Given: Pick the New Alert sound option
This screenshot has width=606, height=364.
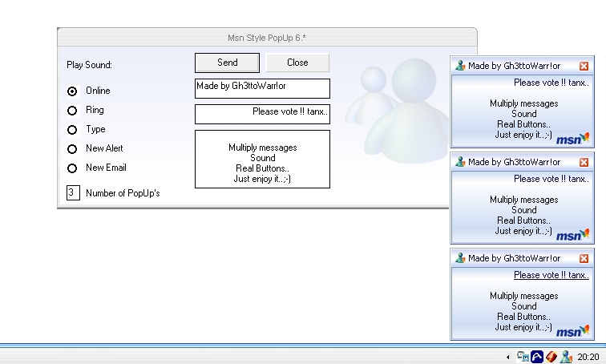Looking at the screenshot, I should (x=72, y=149).
